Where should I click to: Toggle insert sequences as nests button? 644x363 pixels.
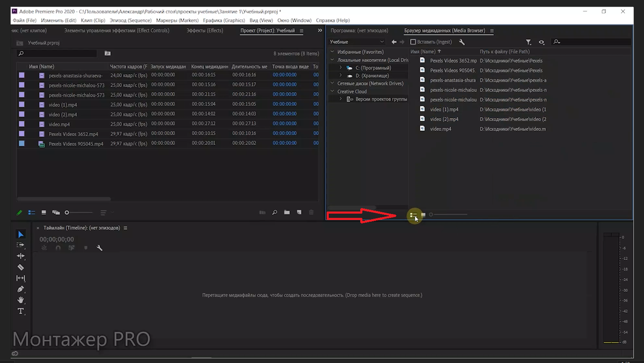coord(44,248)
